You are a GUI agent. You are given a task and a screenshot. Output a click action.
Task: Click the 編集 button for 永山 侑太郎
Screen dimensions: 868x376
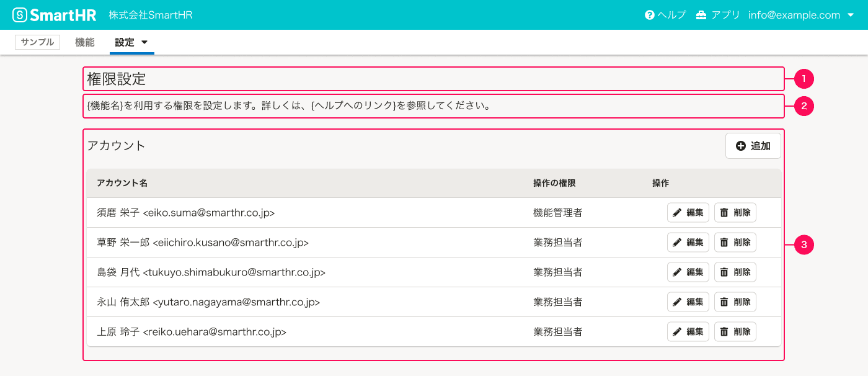click(x=688, y=302)
